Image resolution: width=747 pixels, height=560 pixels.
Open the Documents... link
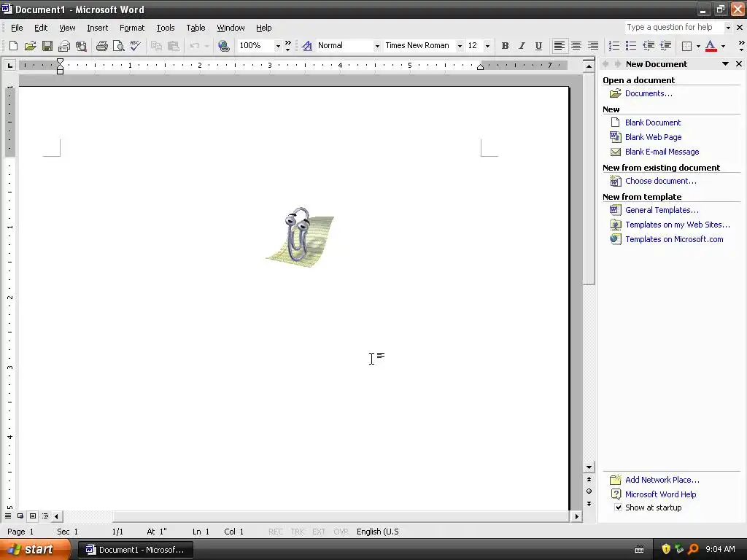point(649,93)
